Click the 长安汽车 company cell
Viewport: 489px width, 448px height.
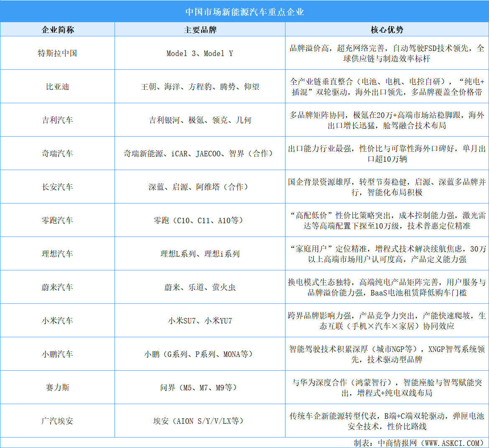(57, 187)
